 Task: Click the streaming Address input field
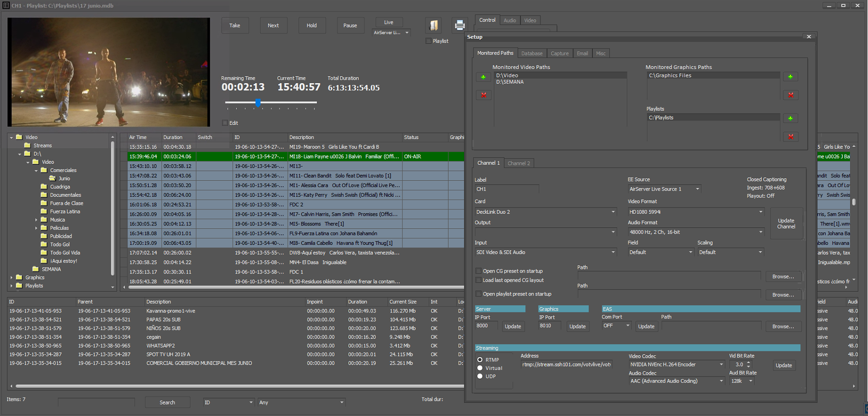tap(566, 364)
